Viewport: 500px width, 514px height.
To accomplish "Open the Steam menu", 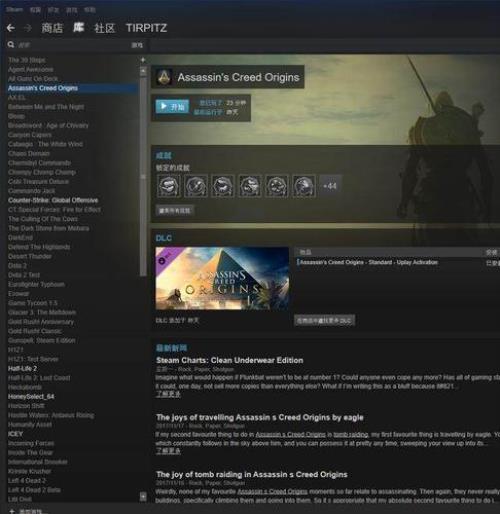I will [x=15, y=10].
